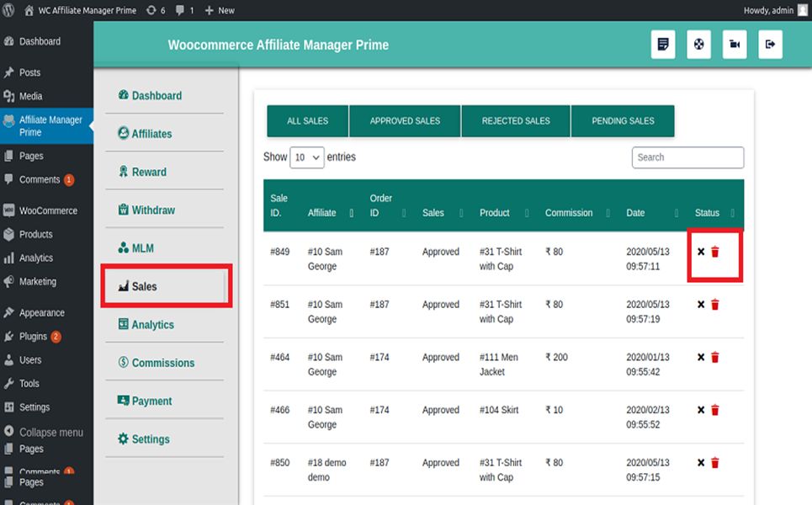Go to Withdraw section in sidebar
This screenshot has height=505, width=812.
pos(153,210)
